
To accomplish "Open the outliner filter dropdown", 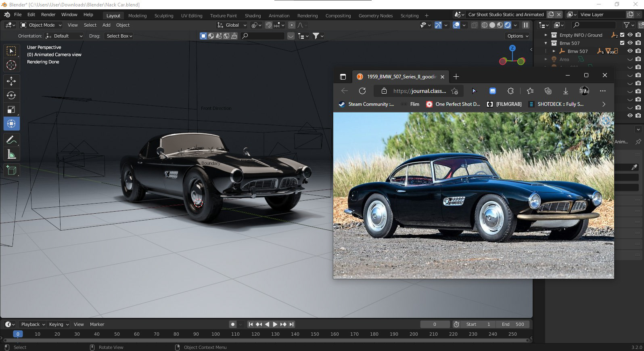I will tap(629, 25).
